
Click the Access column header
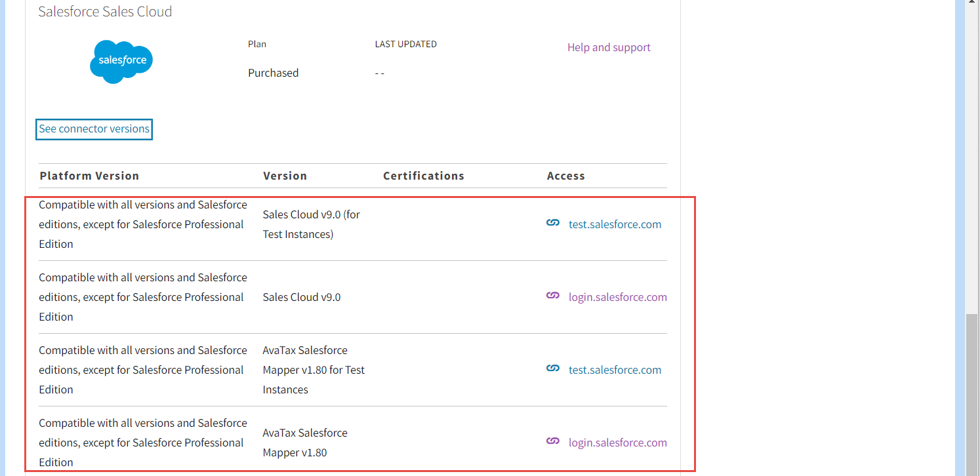(x=566, y=176)
